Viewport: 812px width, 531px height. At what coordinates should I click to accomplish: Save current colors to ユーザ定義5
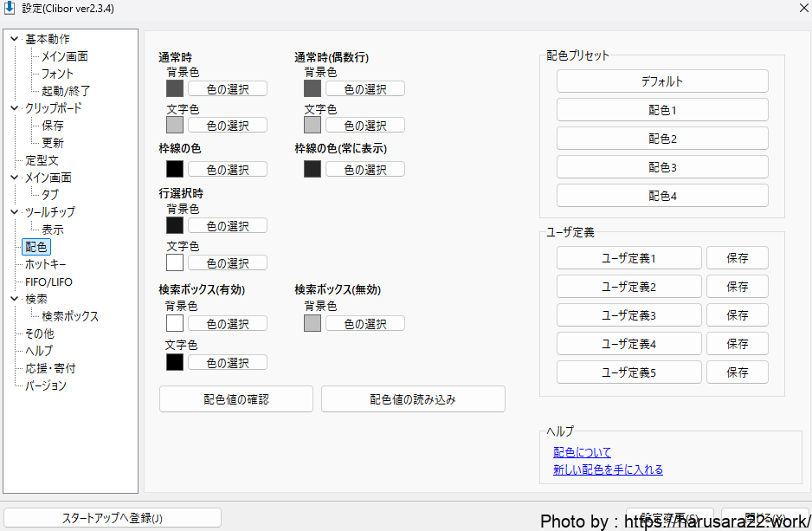[x=737, y=372]
